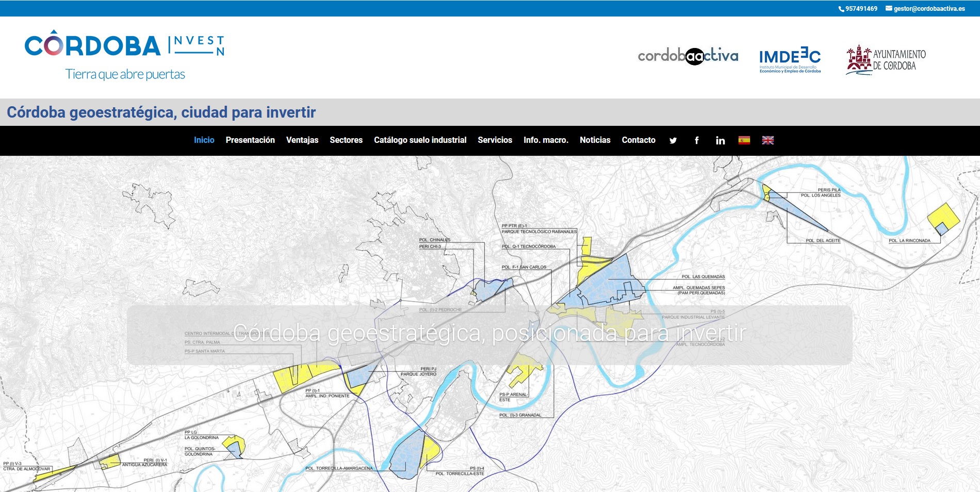Click the Ayuntamiento de Córdoba logo
The image size is (980, 492).
coord(886,60)
